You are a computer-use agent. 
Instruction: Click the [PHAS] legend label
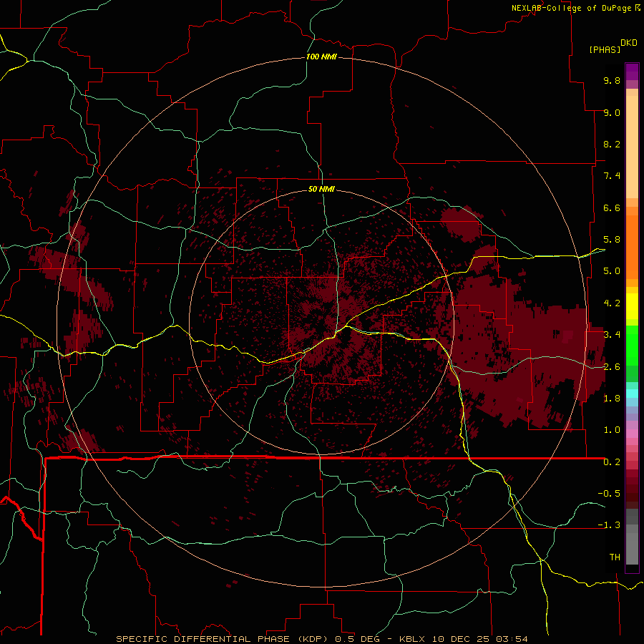[x=605, y=49]
